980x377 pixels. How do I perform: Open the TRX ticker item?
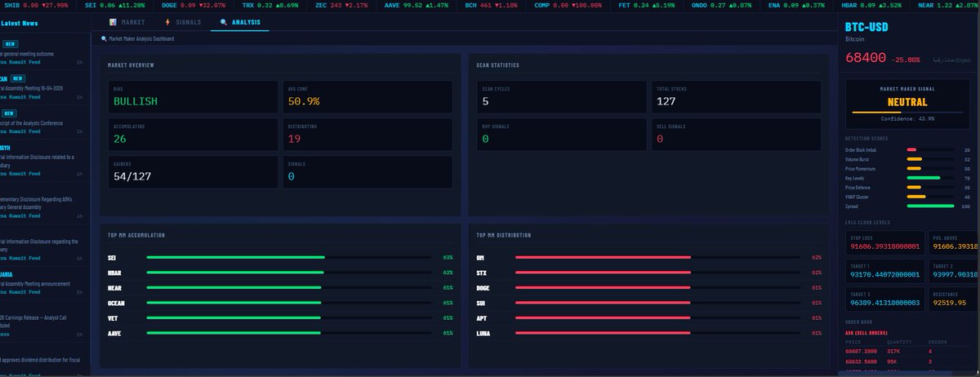[x=270, y=5]
